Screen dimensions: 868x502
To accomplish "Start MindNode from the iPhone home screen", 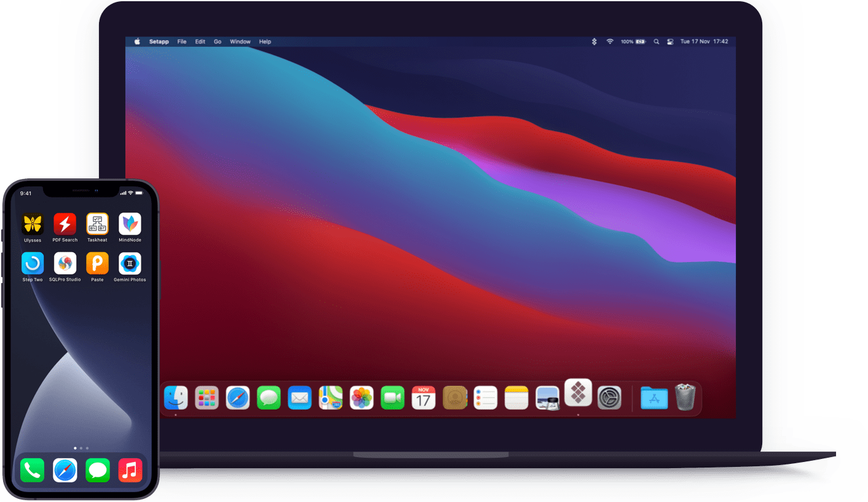I will (x=130, y=223).
